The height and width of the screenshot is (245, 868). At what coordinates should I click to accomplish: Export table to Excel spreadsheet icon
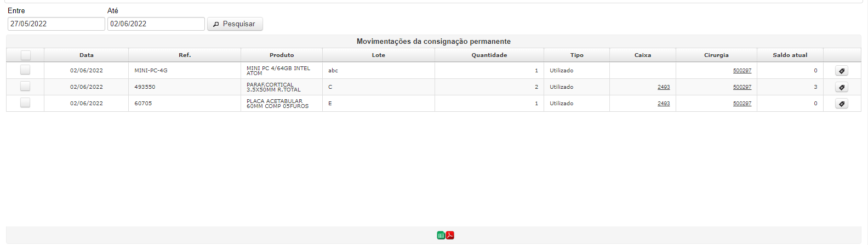click(x=441, y=235)
